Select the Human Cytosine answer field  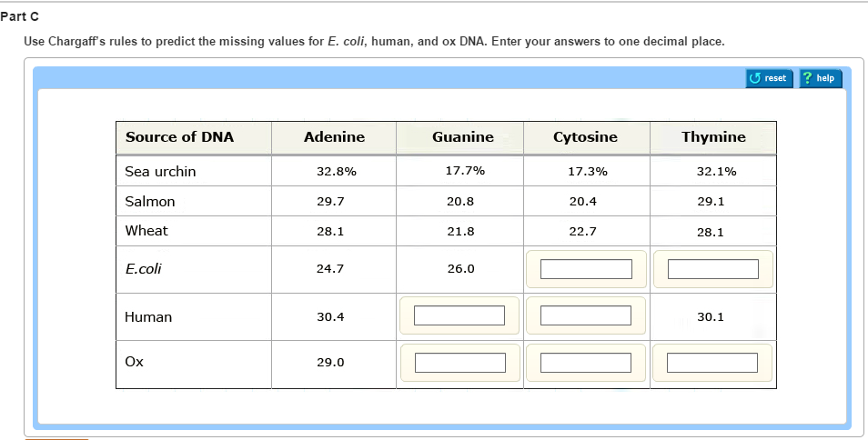[586, 315]
